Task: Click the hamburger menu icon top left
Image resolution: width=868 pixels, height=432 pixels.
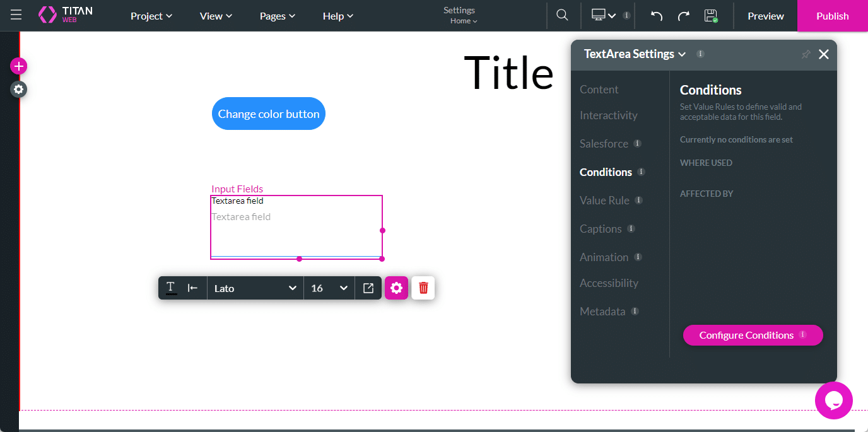Action: (15, 16)
